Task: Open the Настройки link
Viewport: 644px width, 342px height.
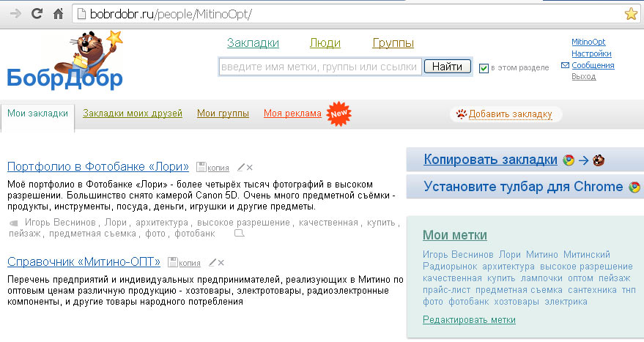Action: pyautogui.click(x=591, y=53)
